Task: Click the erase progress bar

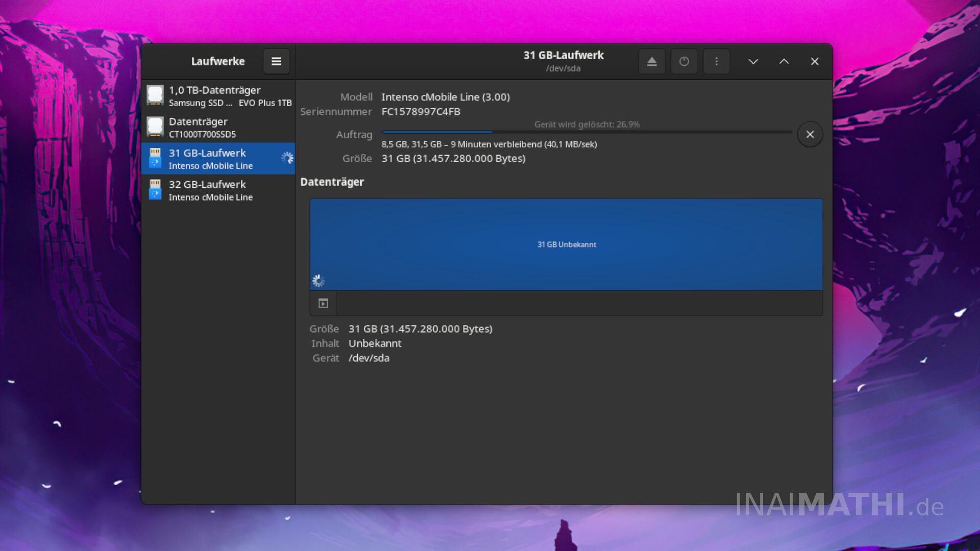Action: click(586, 132)
